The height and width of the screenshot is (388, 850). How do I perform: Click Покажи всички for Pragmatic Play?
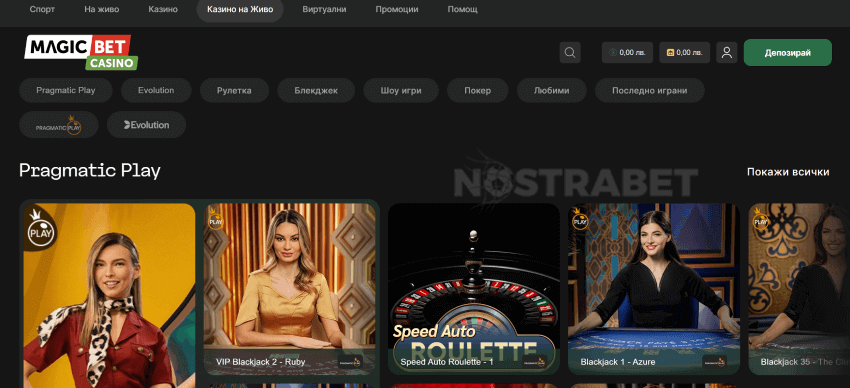click(x=788, y=172)
